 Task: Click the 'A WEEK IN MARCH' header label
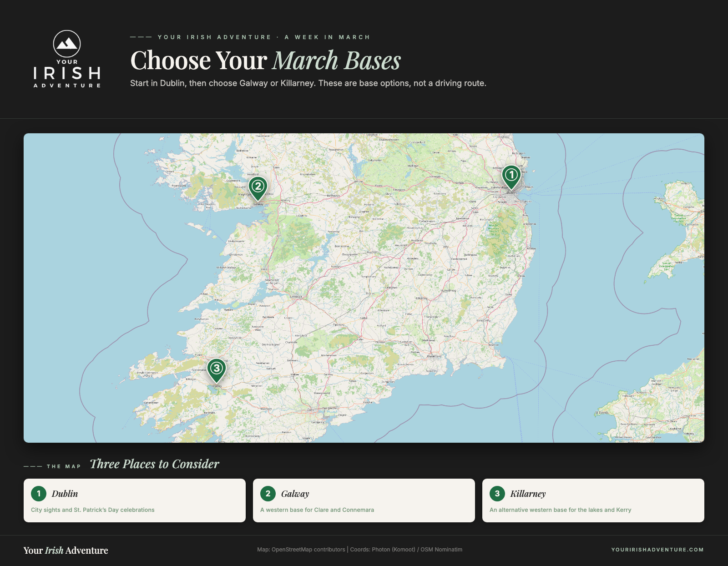(x=328, y=37)
